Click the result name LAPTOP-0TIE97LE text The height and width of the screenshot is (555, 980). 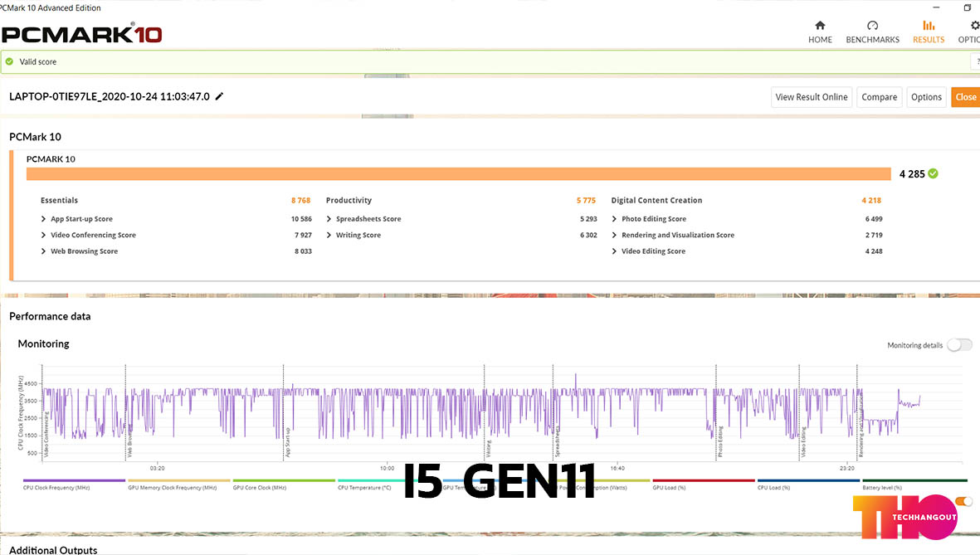(110, 96)
